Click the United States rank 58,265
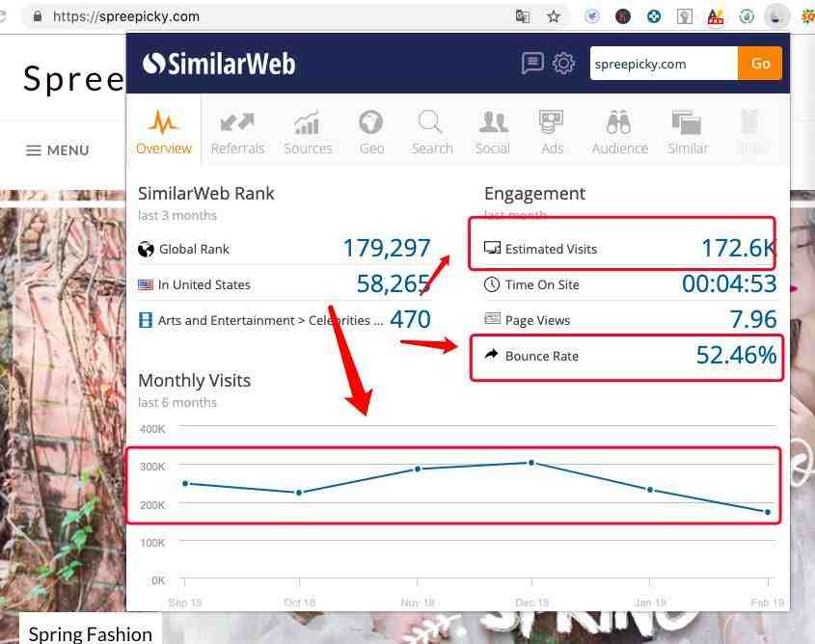This screenshot has height=644, width=815. pyautogui.click(x=394, y=283)
